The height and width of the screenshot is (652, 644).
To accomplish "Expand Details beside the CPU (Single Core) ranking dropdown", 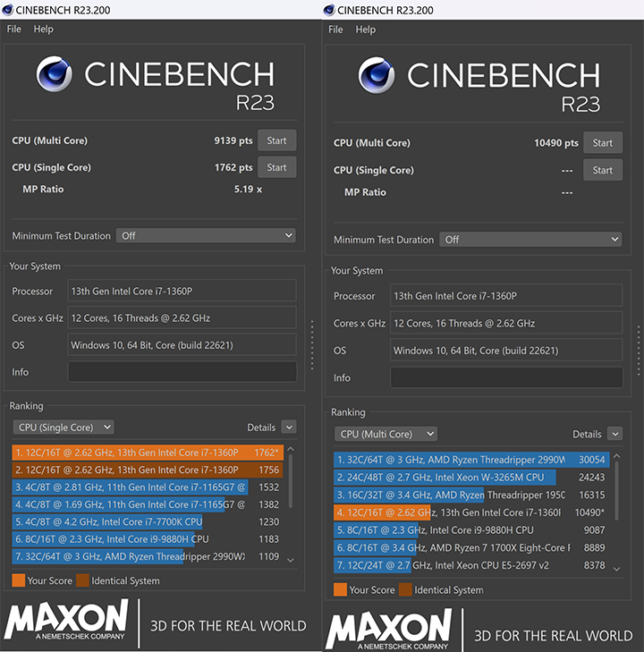I will point(288,428).
